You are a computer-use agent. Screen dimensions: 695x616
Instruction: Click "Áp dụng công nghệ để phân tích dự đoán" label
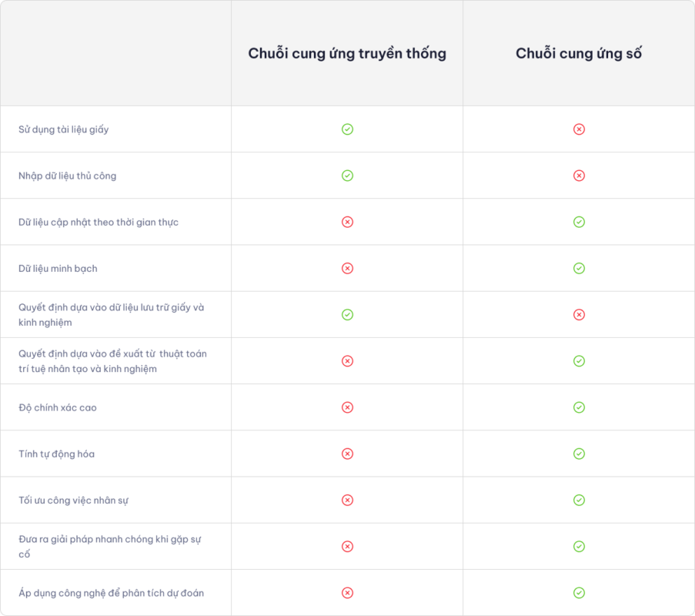point(112,593)
